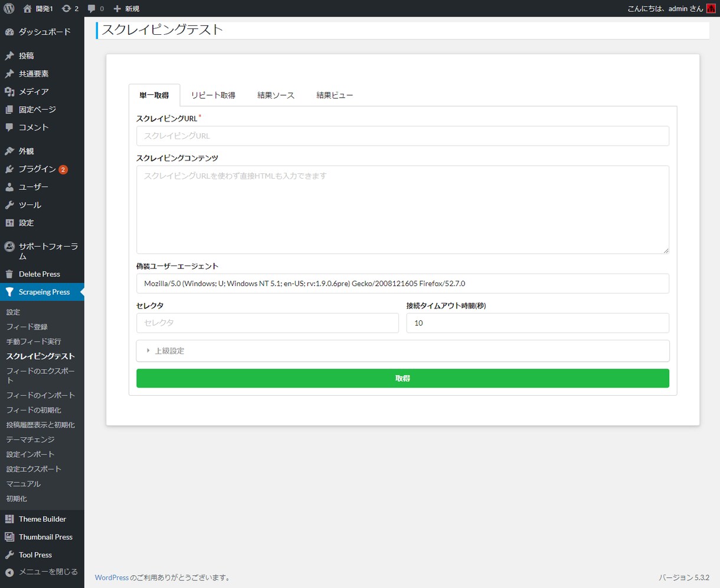Click the メディア media icon in sidebar

[9, 91]
